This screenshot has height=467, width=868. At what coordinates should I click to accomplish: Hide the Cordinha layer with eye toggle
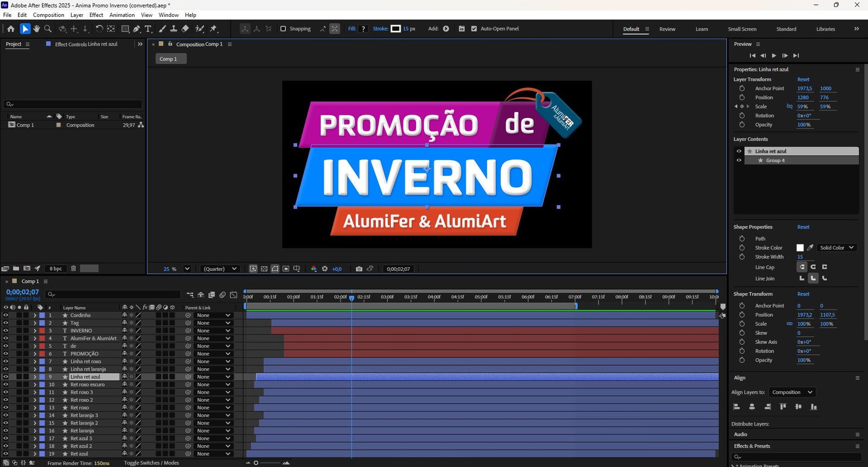click(5, 315)
